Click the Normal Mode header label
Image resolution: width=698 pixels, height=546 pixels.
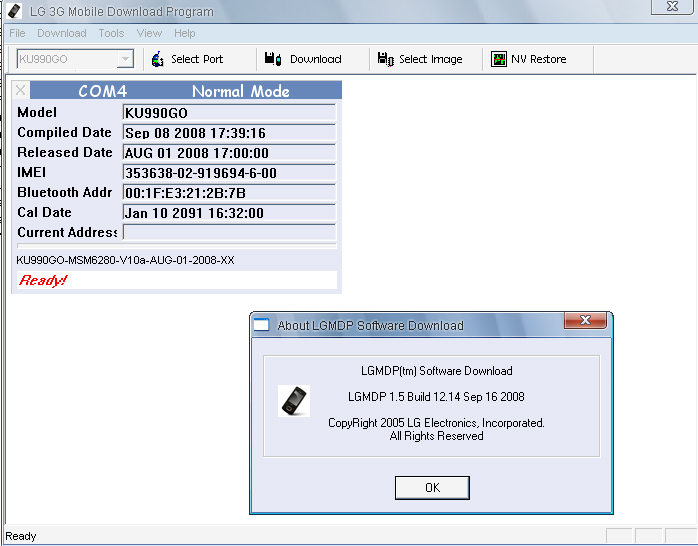(x=240, y=91)
